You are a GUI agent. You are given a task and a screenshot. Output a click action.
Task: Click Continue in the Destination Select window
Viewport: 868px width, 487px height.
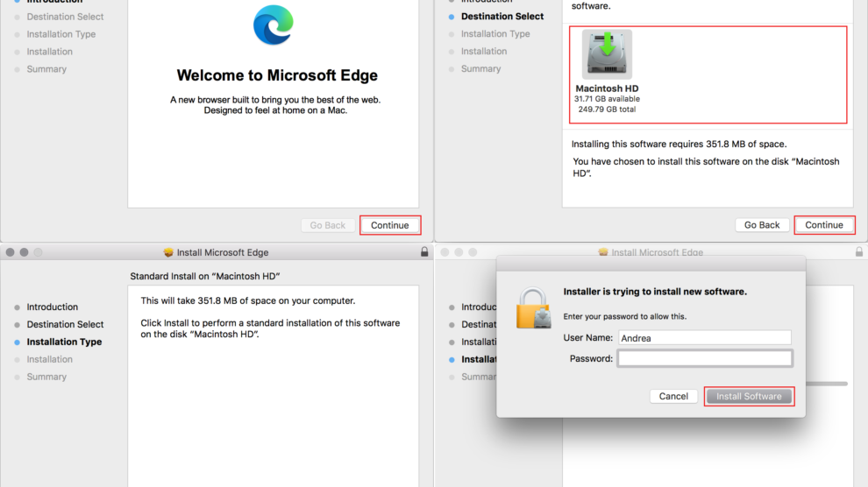coord(824,225)
